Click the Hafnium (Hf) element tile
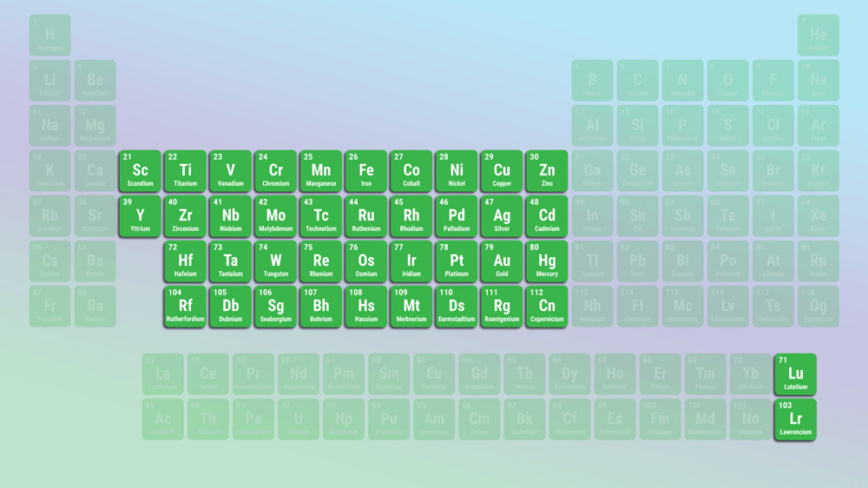 (185, 261)
